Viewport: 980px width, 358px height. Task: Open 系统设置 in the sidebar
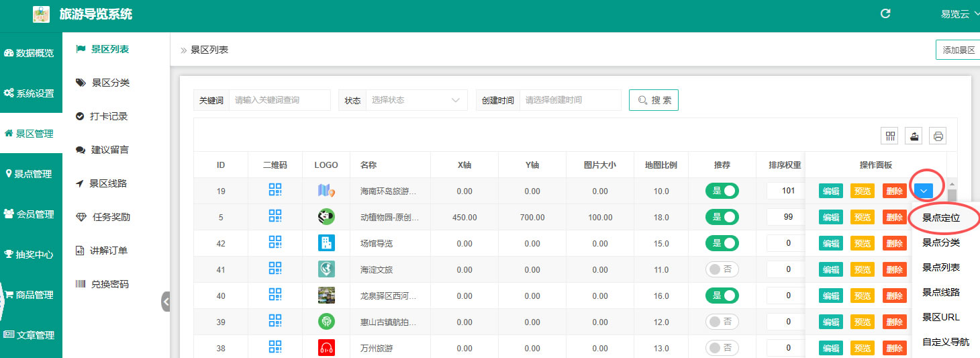click(31, 93)
